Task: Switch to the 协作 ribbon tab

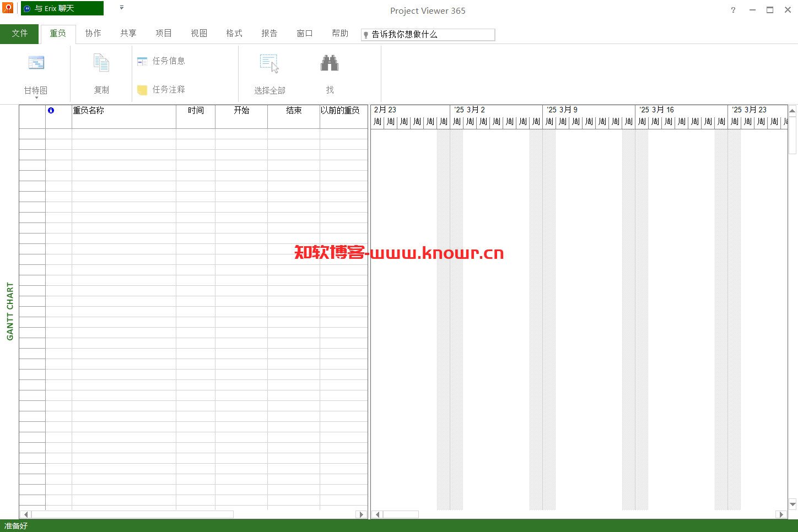Action: tap(93, 34)
